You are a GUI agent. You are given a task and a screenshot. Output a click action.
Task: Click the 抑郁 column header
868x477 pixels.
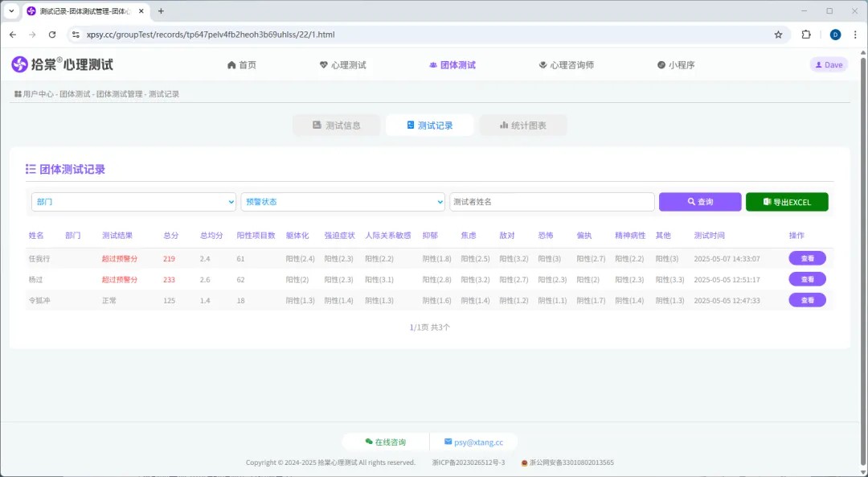[429, 236]
